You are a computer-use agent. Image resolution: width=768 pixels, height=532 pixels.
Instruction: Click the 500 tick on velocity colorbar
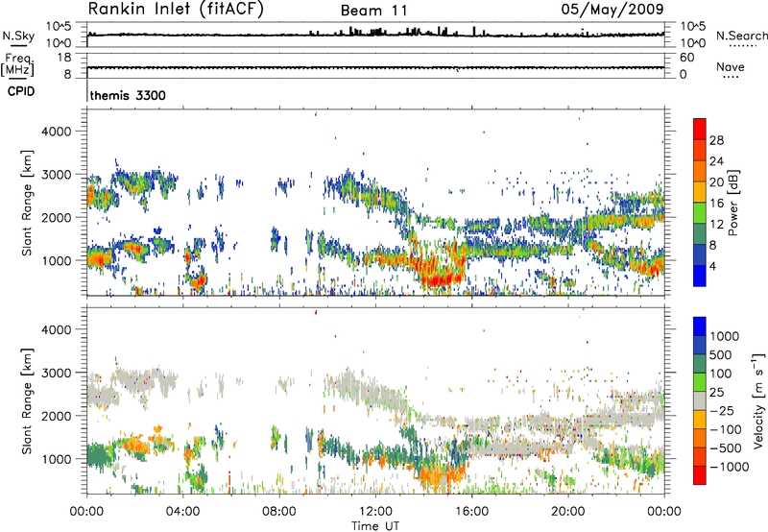click(x=721, y=355)
